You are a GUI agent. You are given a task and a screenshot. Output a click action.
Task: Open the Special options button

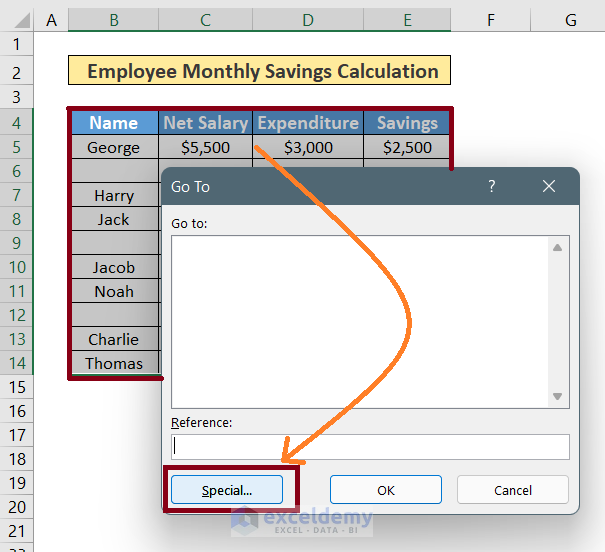pos(227,490)
